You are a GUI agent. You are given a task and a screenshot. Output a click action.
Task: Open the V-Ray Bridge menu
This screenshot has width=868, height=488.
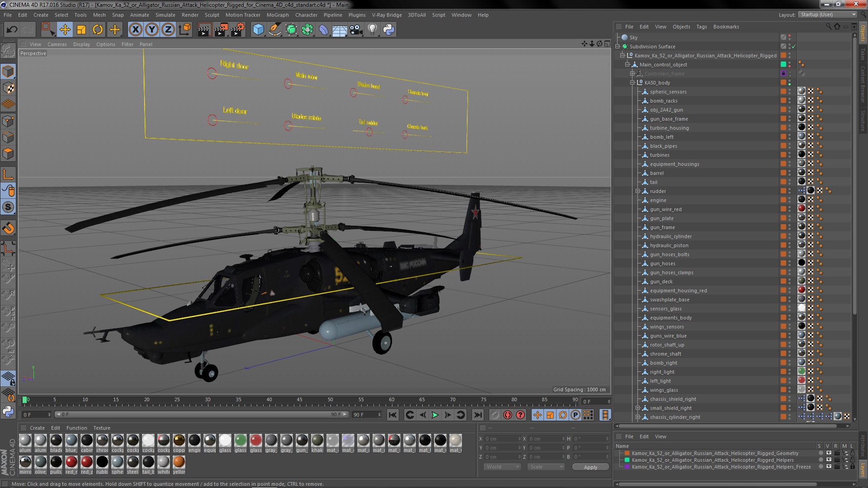tap(387, 15)
